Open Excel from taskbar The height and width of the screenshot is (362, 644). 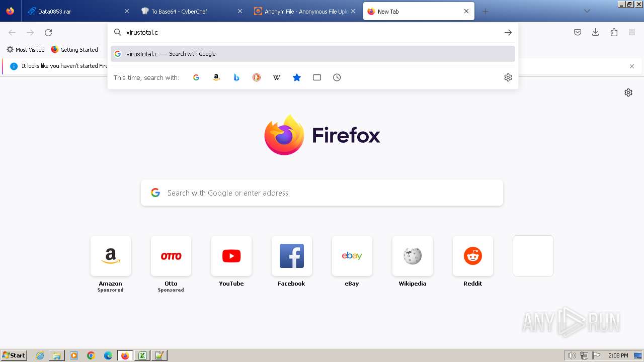(x=142, y=355)
